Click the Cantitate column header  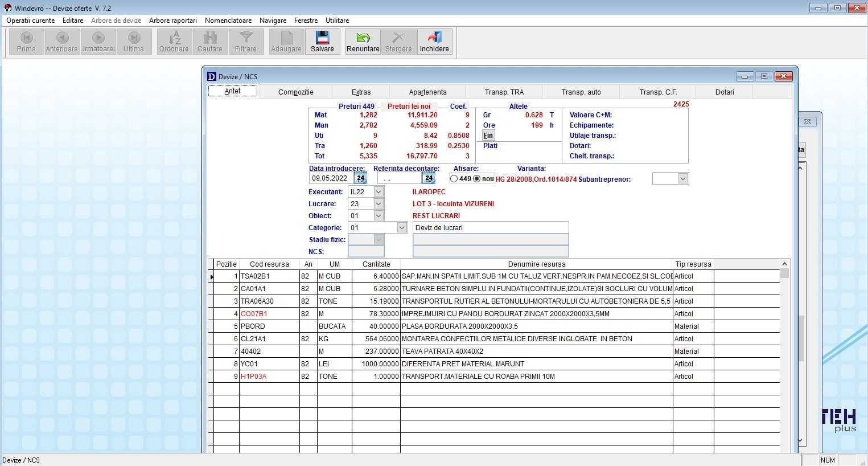coord(376,264)
